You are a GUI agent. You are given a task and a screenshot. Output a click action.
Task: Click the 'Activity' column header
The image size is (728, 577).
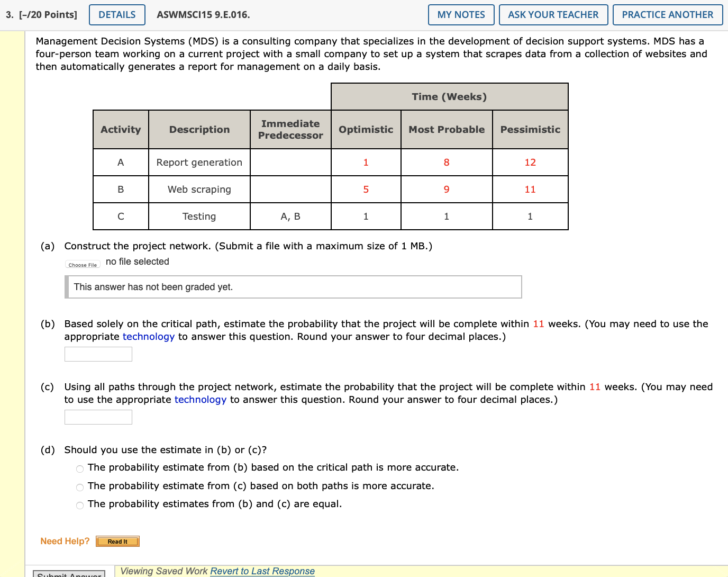tap(121, 130)
